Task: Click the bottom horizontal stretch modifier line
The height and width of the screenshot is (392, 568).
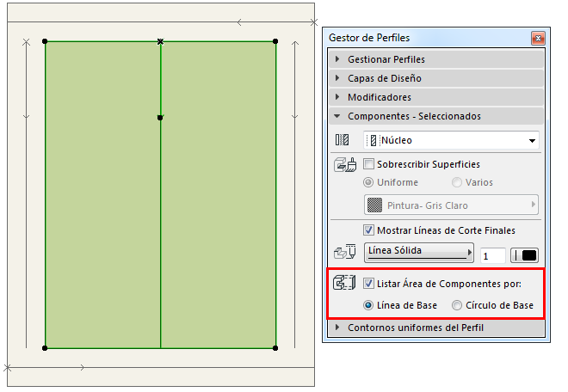Action: click(x=161, y=368)
